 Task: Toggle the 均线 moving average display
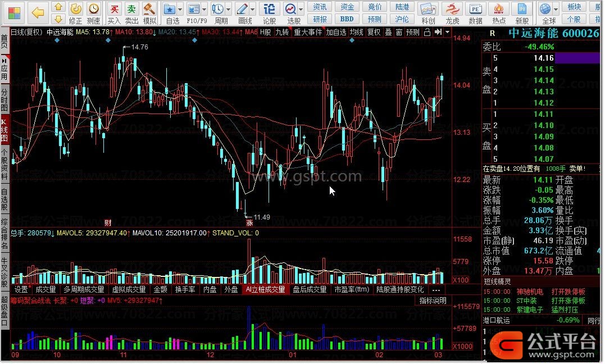(357, 32)
